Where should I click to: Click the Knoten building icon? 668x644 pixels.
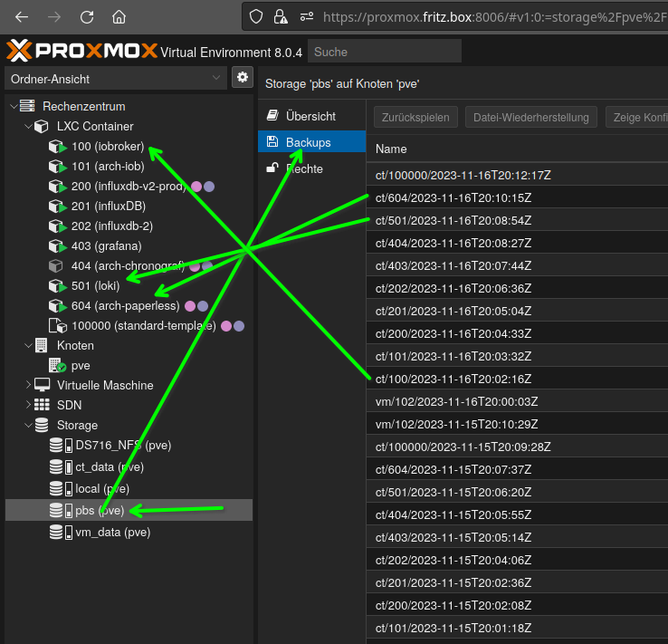click(42, 345)
